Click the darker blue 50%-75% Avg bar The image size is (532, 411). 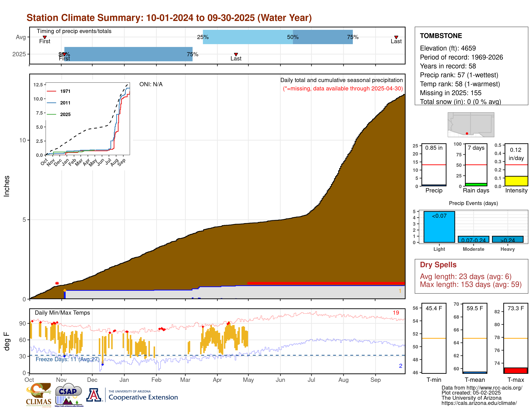coord(323,37)
